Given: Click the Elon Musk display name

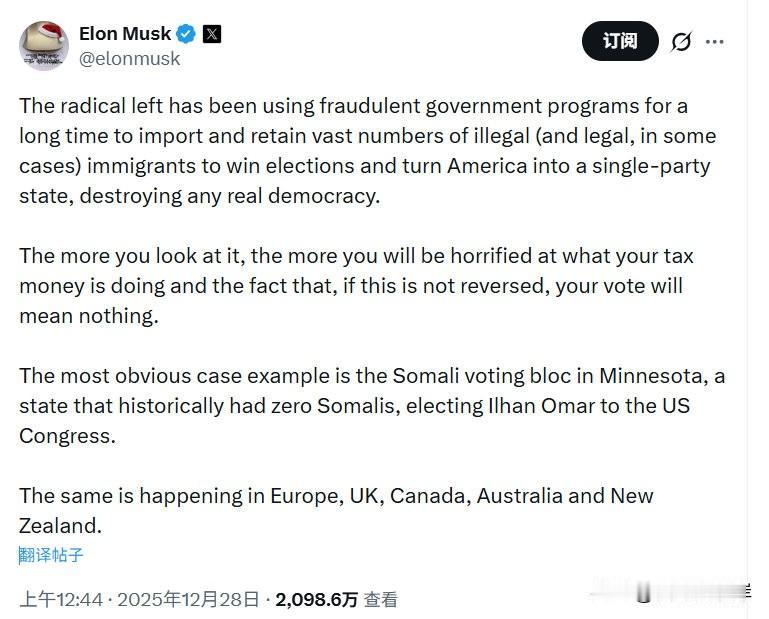Looking at the screenshot, I should [125, 34].
